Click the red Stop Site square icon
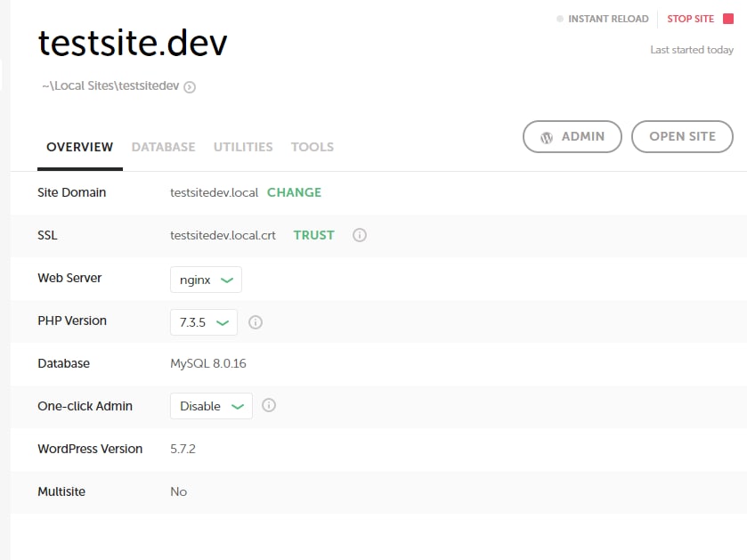747x560 pixels. point(728,19)
